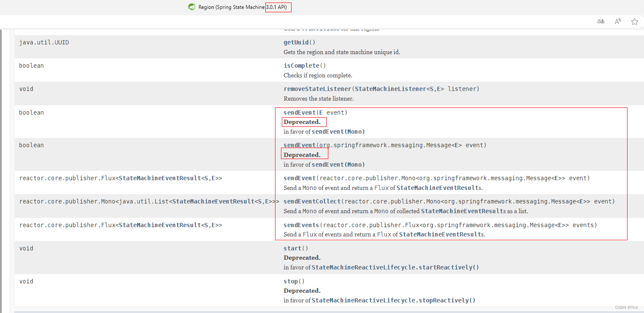Open the sendEventCollect method link
644x313 pixels.
tap(312, 201)
